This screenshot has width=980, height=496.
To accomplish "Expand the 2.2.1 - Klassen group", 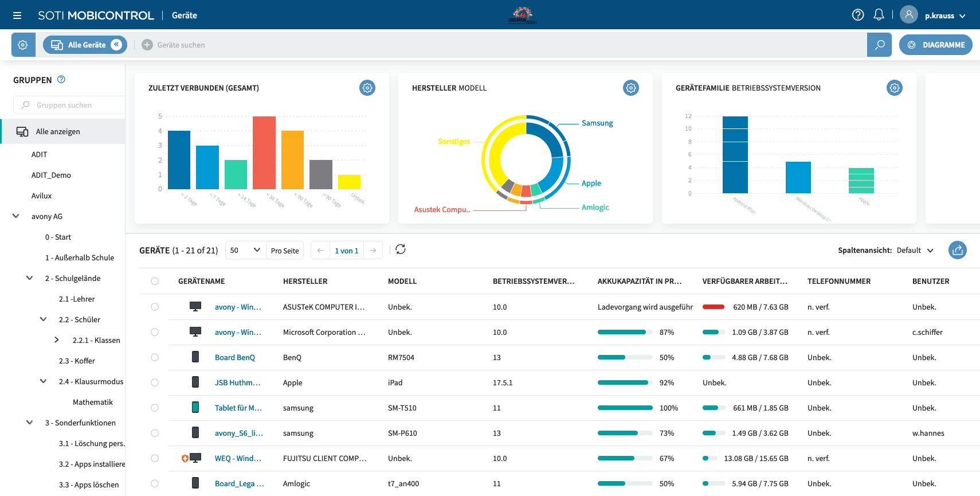I will coord(57,340).
